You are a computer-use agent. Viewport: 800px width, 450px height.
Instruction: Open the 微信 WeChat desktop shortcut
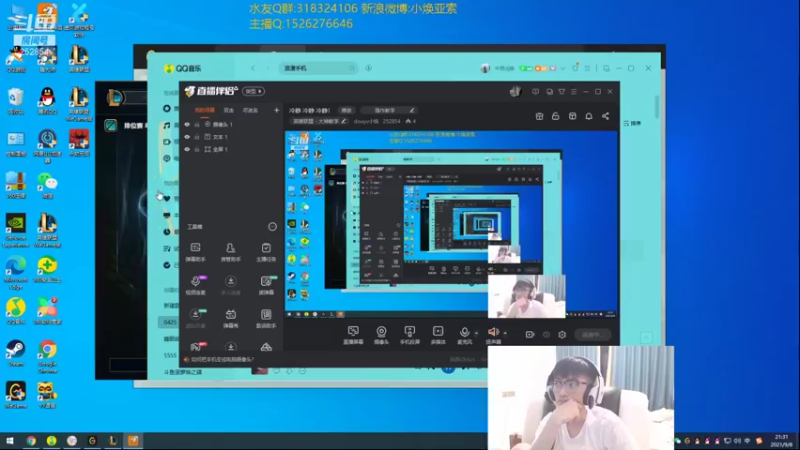coord(47,185)
